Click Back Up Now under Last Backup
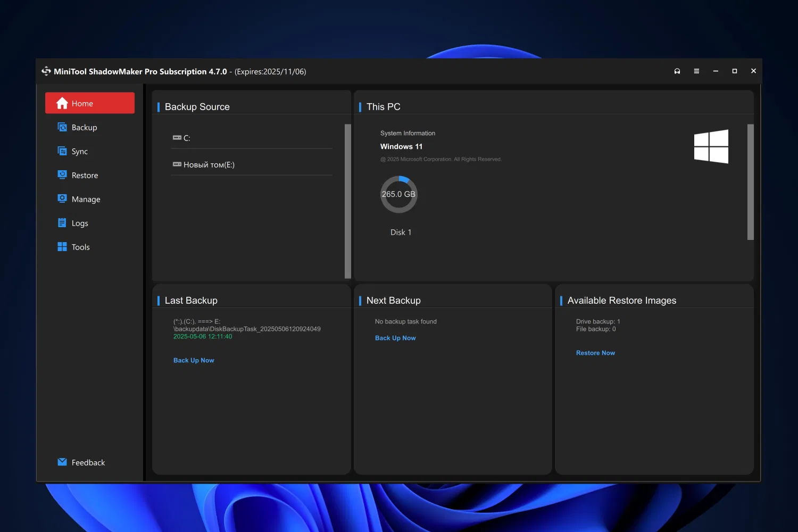 (194, 360)
